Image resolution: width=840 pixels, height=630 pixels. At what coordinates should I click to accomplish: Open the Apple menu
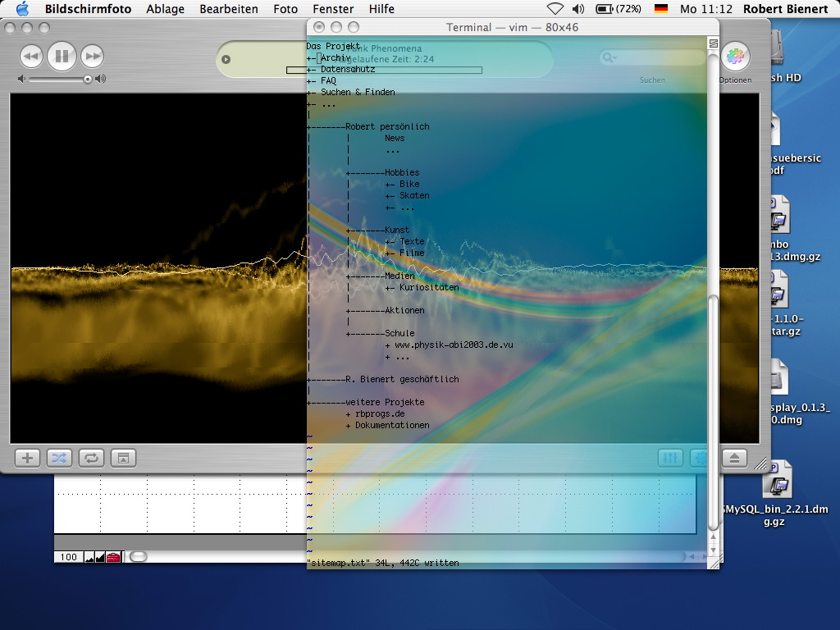coord(22,8)
